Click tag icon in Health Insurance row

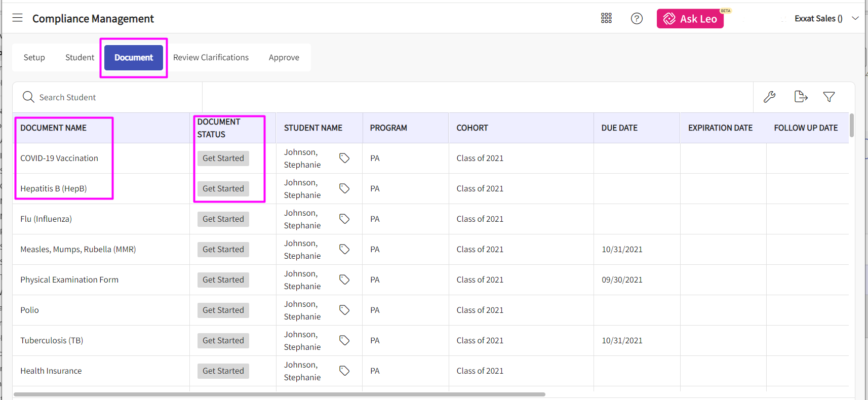[x=344, y=371]
